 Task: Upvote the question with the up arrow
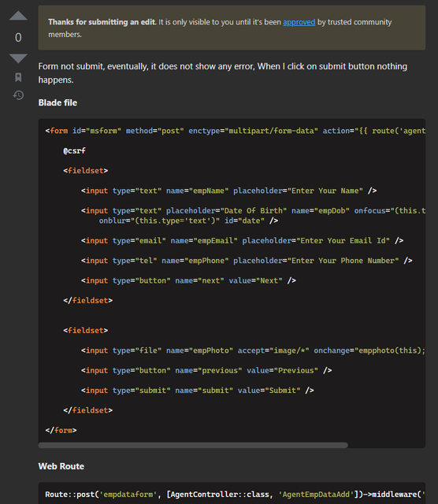coord(18,16)
